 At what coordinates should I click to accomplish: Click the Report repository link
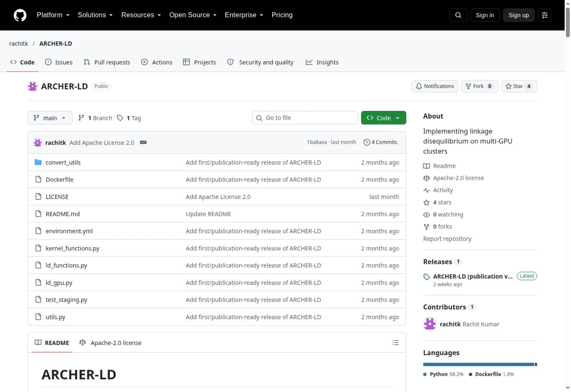[x=447, y=239]
